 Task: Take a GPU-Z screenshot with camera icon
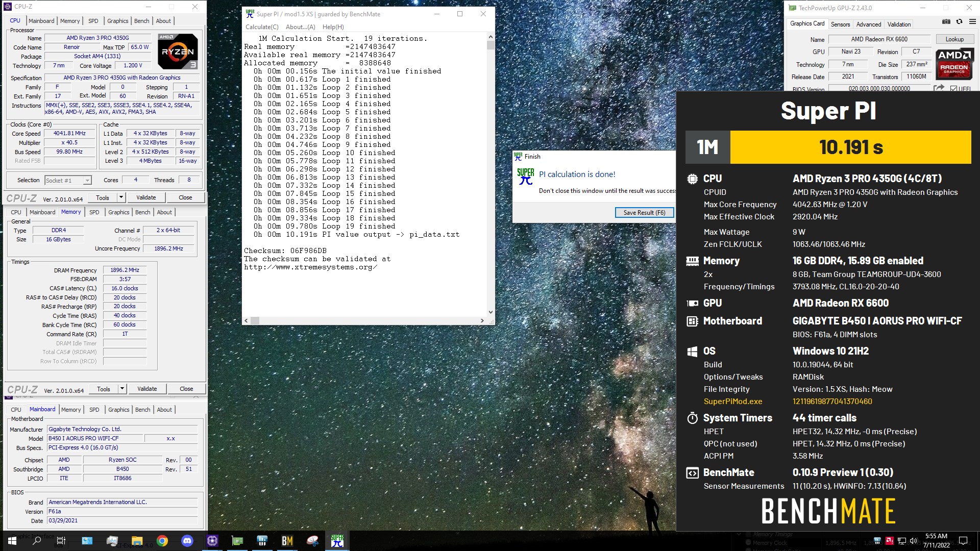[x=946, y=22]
